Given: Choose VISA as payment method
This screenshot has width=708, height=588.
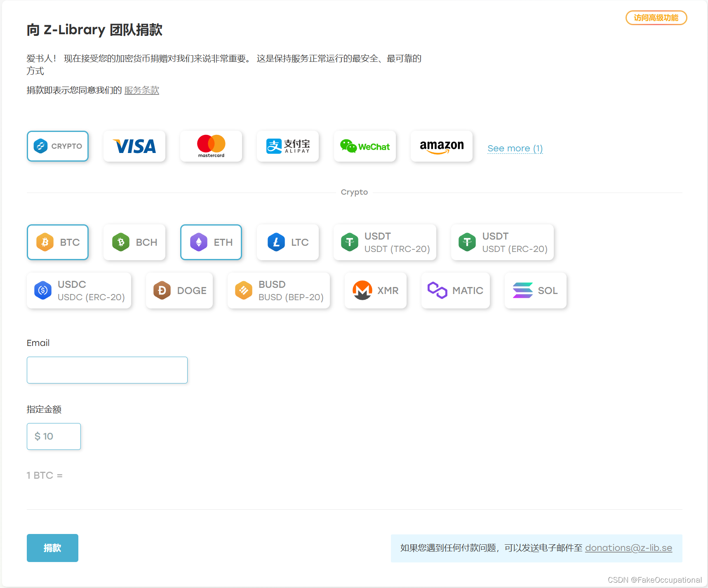Looking at the screenshot, I should point(134,146).
